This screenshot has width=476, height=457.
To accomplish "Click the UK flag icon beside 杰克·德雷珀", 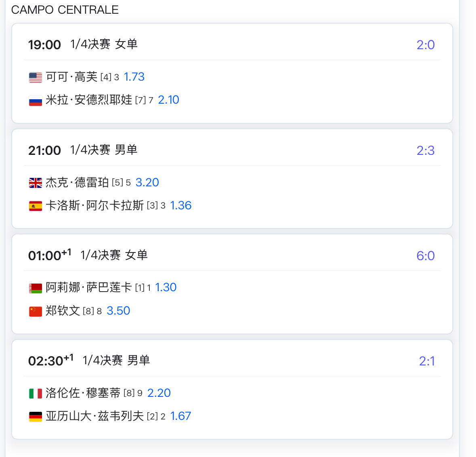I will (36, 183).
